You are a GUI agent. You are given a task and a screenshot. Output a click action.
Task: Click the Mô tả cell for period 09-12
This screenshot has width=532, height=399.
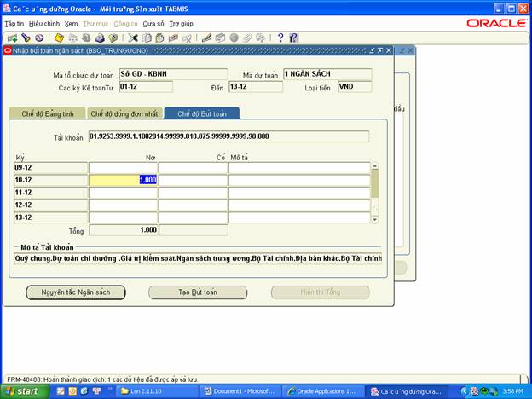[x=299, y=168]
